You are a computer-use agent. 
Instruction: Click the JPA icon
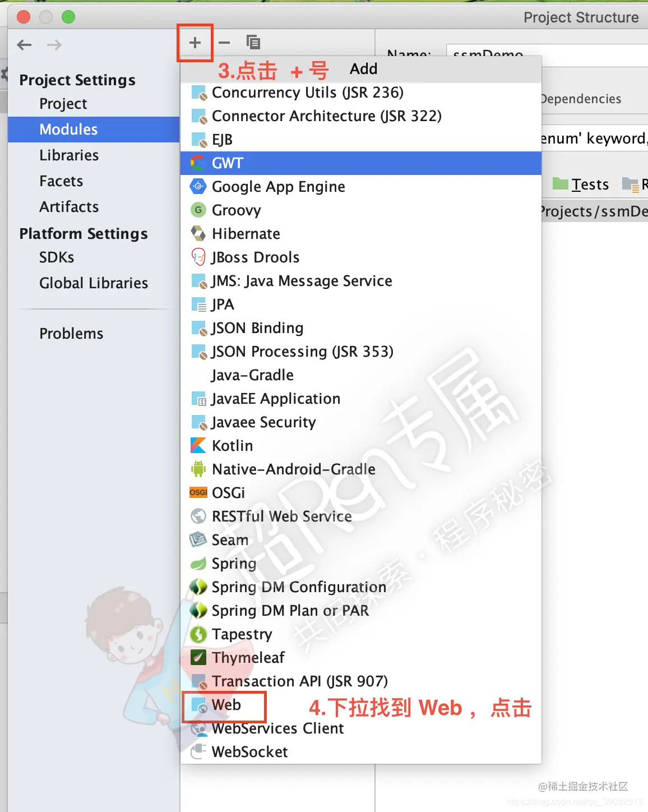coord(199,305)
